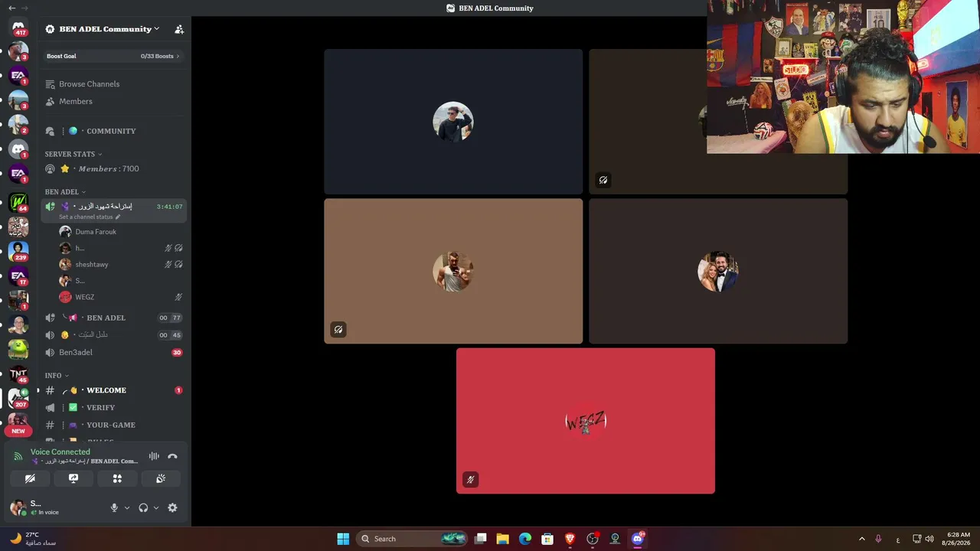Collapse the SERVER STATS category
Viewport: 980px width, 551px height.
tap(73, 154)
